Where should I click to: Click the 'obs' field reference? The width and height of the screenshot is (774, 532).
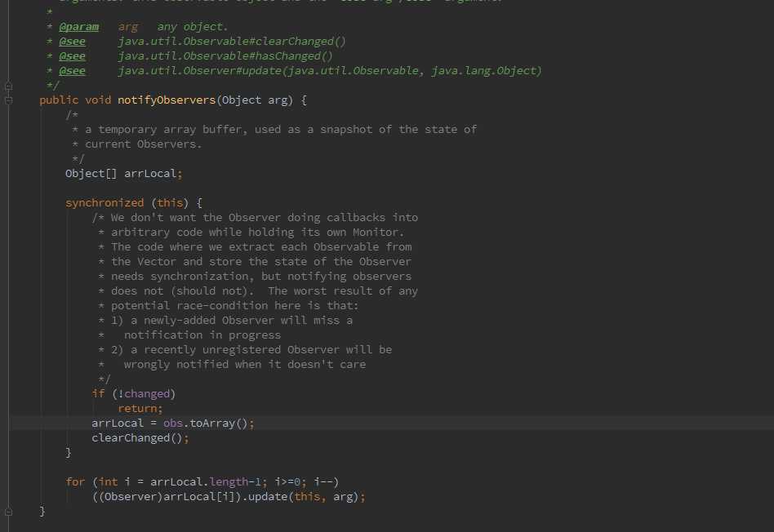(x=173, y=424)
